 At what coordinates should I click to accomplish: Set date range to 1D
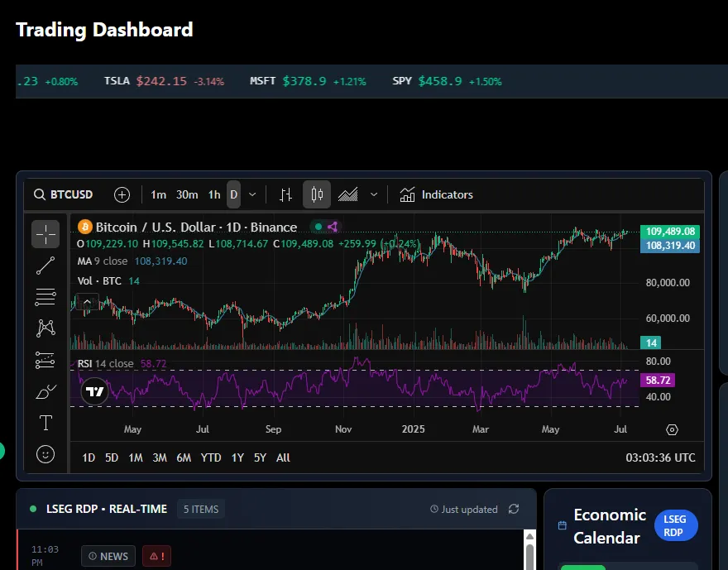click(x=89, y=458)
